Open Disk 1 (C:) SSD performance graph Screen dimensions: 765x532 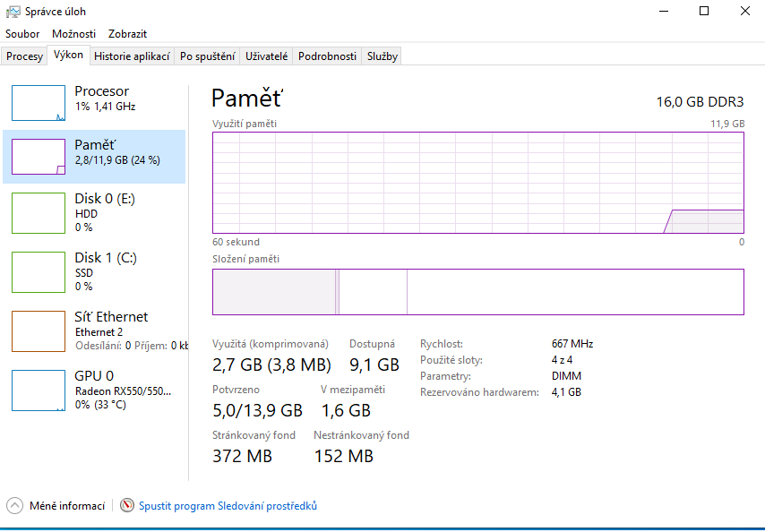94,271
